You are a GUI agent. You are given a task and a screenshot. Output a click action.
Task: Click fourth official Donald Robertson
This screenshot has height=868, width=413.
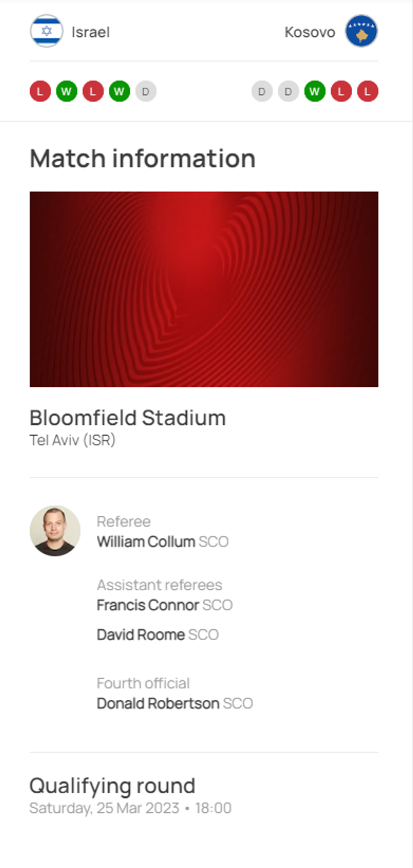[158, 704]
